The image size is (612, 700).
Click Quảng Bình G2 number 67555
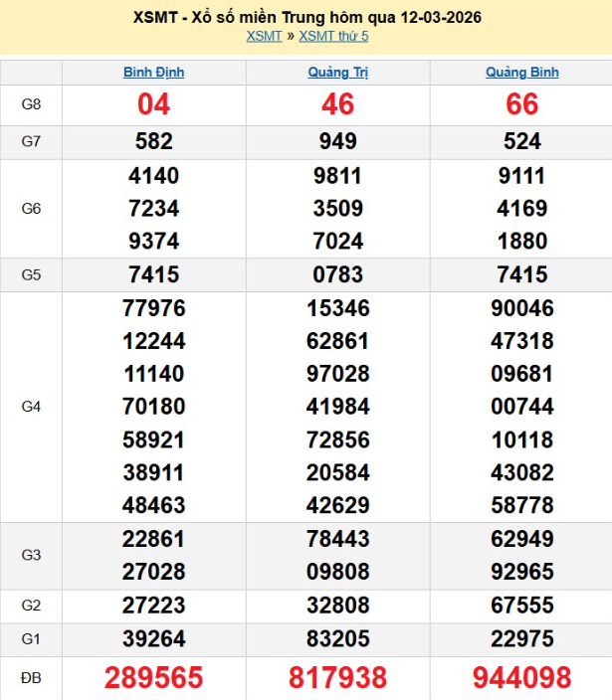coord(521,606)
